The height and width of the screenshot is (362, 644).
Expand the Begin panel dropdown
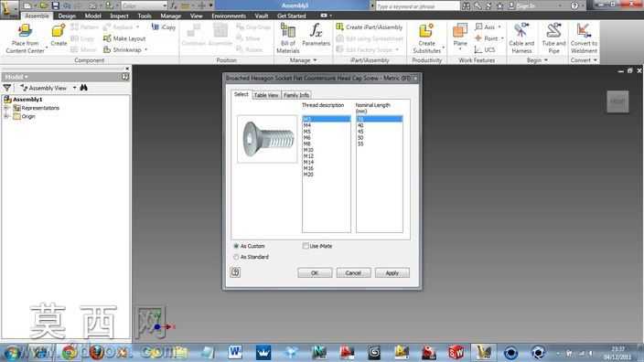pyautogui.click(x=546, y=60)
